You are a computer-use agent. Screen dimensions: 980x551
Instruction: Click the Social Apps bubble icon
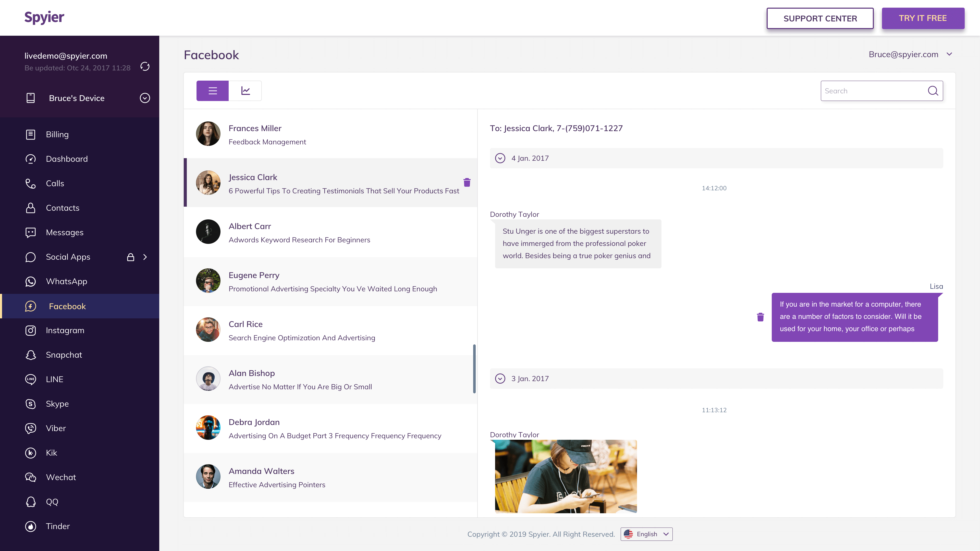(x=30, y=257)
